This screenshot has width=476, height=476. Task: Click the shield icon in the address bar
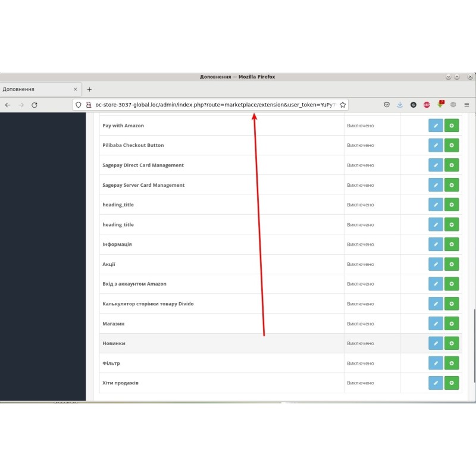pyautogui.click(x=78, y=104)
